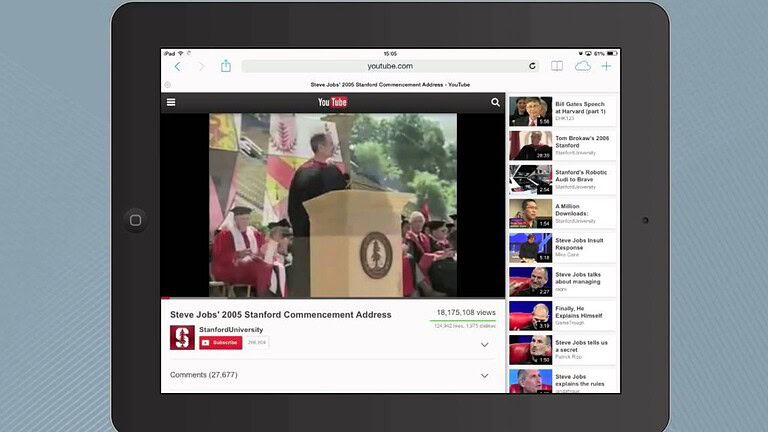The width and height of the screenshot is (768, 432).
Task: Click Stanford's Robotic Audi to Brave title
Action: 581,176
